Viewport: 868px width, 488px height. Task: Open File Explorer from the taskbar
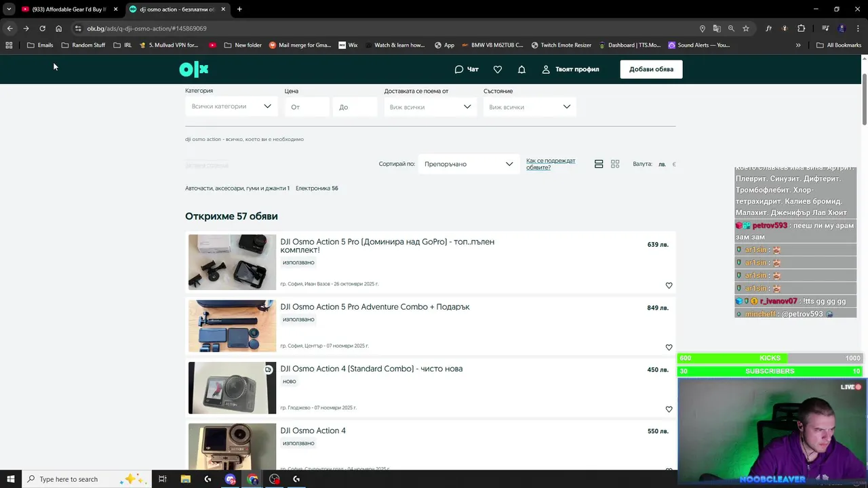point(186,479)
